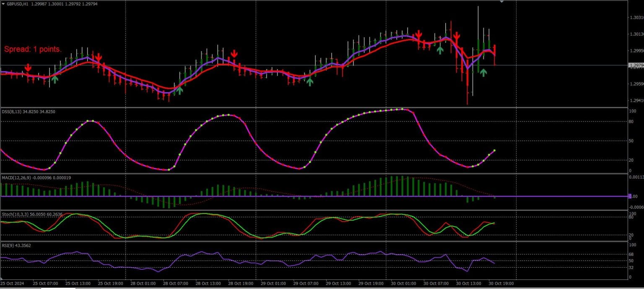Click the 28 Oct 13:00 time label

(208, 284)
